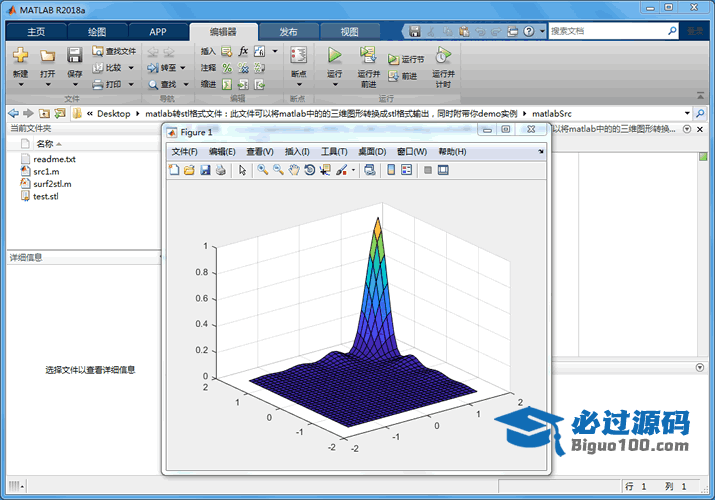This screenshot has height=500, width=715.
Task: Click Save Figure icon in figure toolbar
Action: (x=205, y=170)
